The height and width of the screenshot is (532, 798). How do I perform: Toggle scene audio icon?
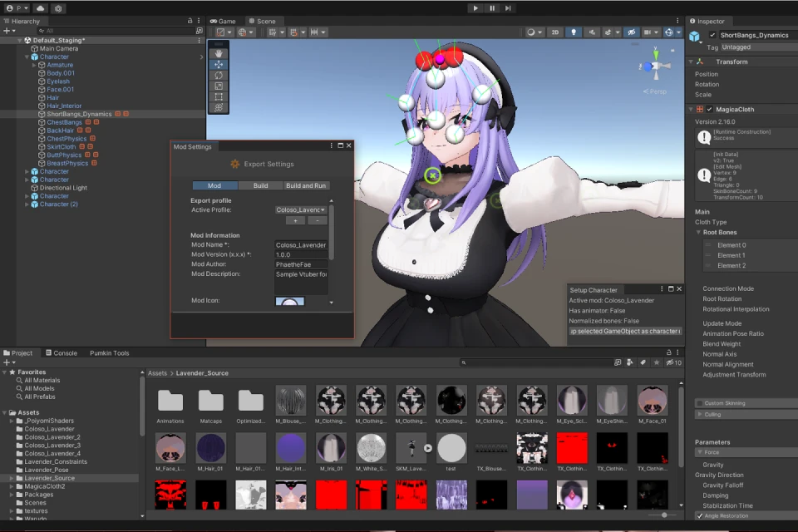point(592,32)
